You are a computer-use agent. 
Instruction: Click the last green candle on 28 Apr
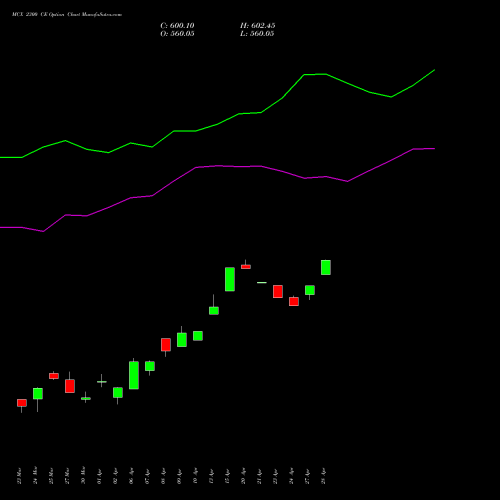click(x=326, y=267)
